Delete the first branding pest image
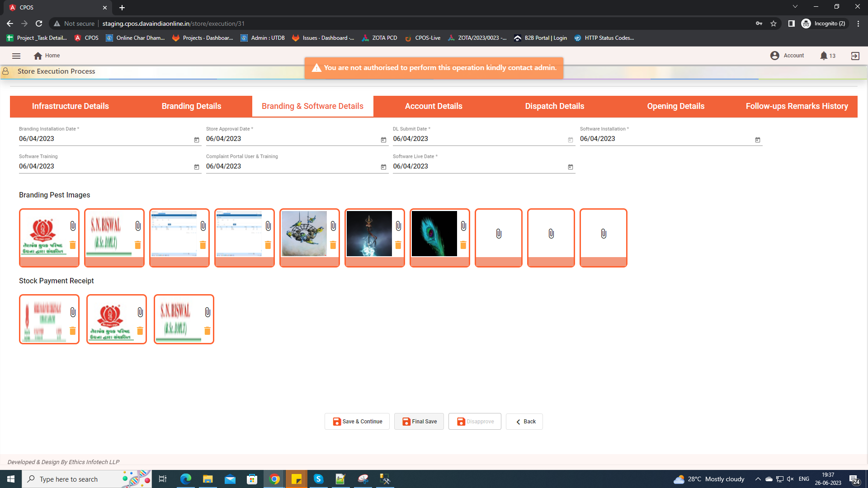868x488 pixels. (72, 245)
